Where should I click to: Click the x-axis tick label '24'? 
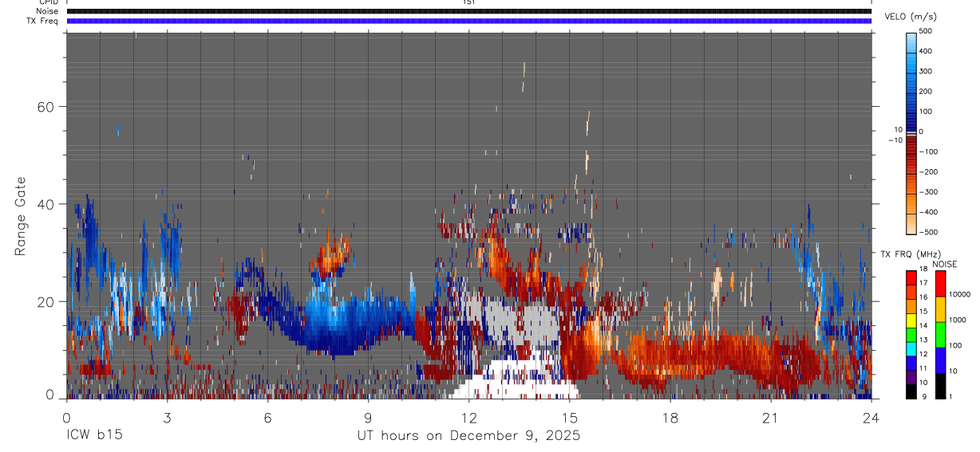pyautogui.click(x=871, y=418)
